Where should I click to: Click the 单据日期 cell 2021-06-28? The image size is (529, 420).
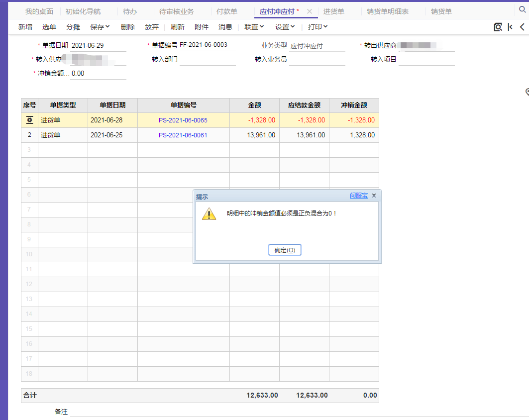112,120
